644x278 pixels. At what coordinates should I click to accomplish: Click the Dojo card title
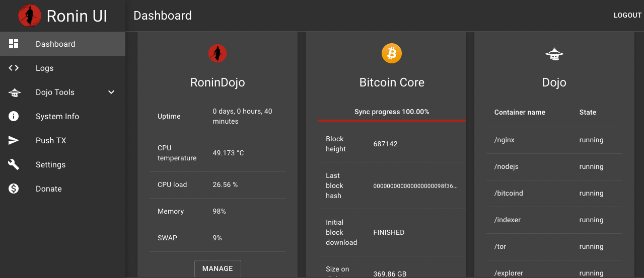click(554, 82)
